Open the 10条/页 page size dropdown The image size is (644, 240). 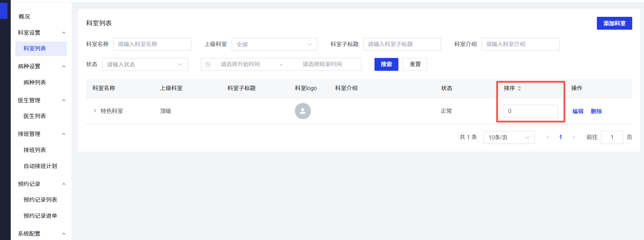[x=509, y=137]
